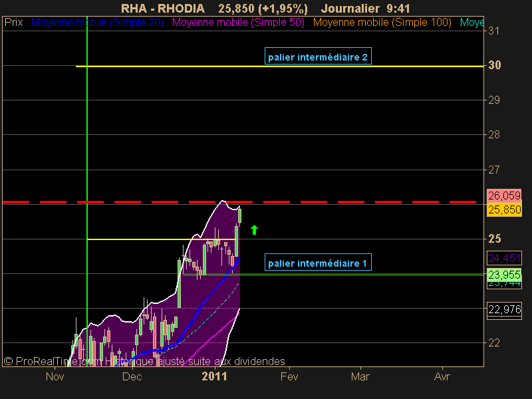Click the 'palier intermédiaire 1' annotation box
Screen dimensions: 532x399
point(318,262)
